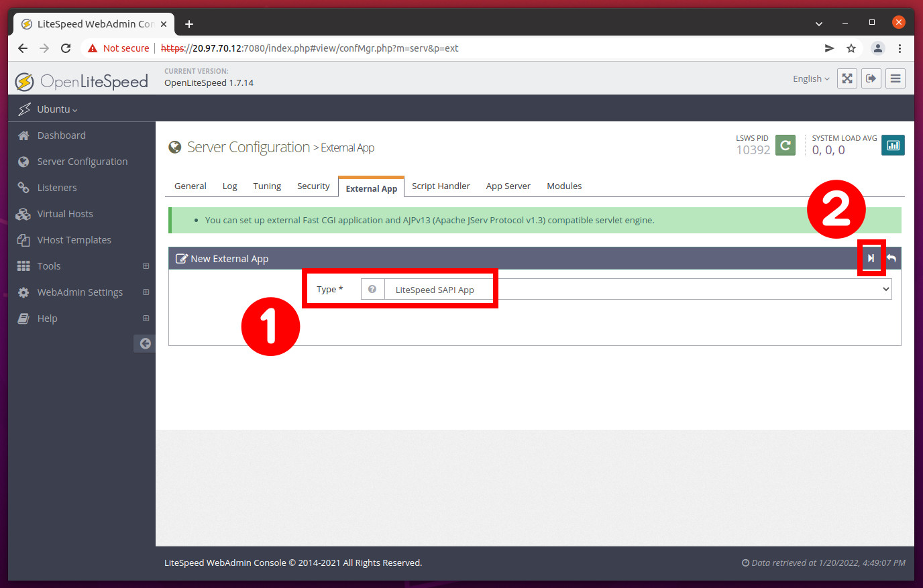Switch to the App Server tab
Image resolution: width=923 pixels, height=588 pixels.
tap(508, 186)
